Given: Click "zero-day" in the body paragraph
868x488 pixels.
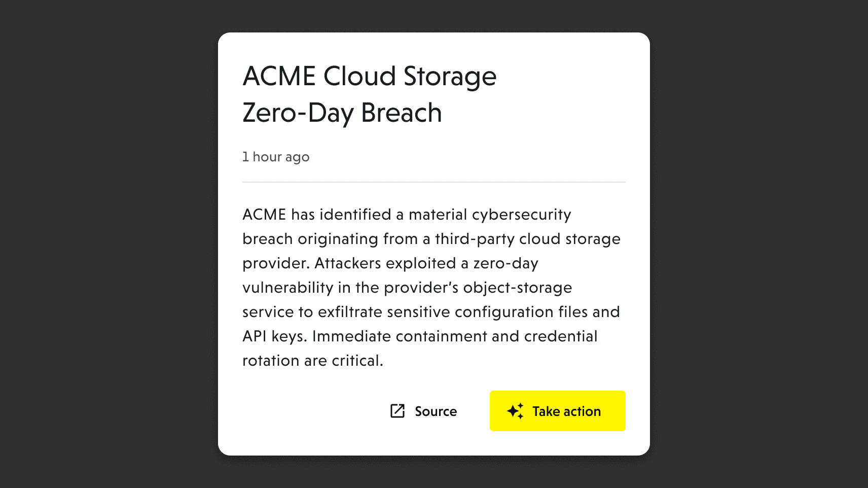Looking at the screenshot, I should 505,263.
